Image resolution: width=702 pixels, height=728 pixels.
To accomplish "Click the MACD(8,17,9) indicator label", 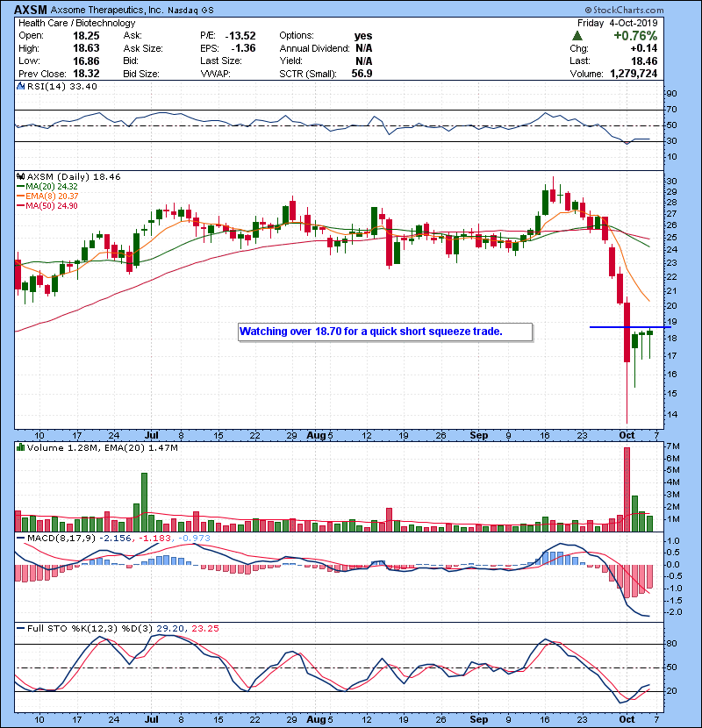I will 61,539.
